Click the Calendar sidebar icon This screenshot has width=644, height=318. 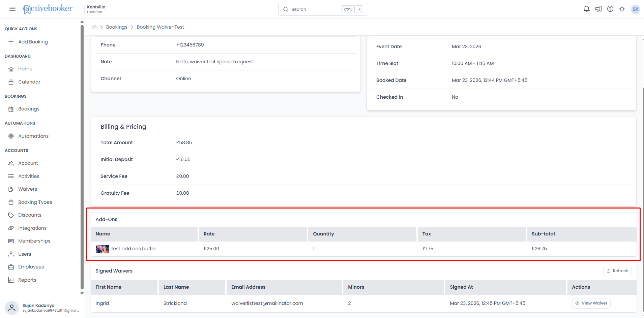pyautogui.click(x=11, y=82)
